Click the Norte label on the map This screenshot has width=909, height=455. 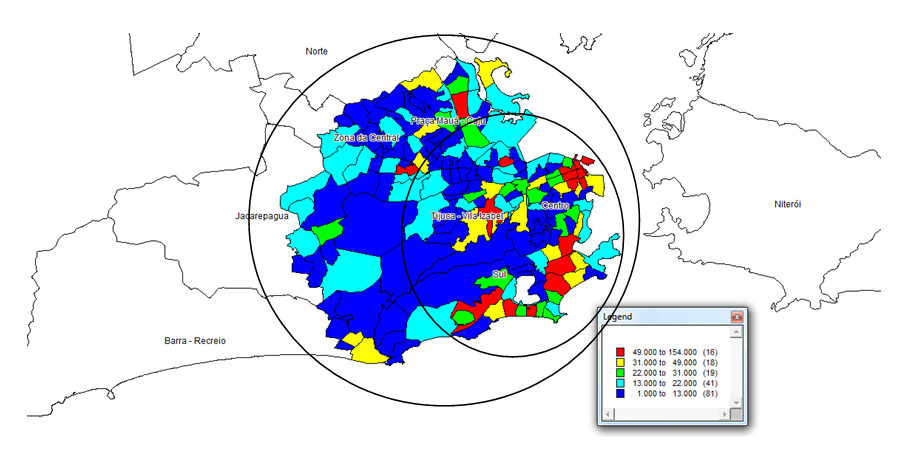(317, 50)
